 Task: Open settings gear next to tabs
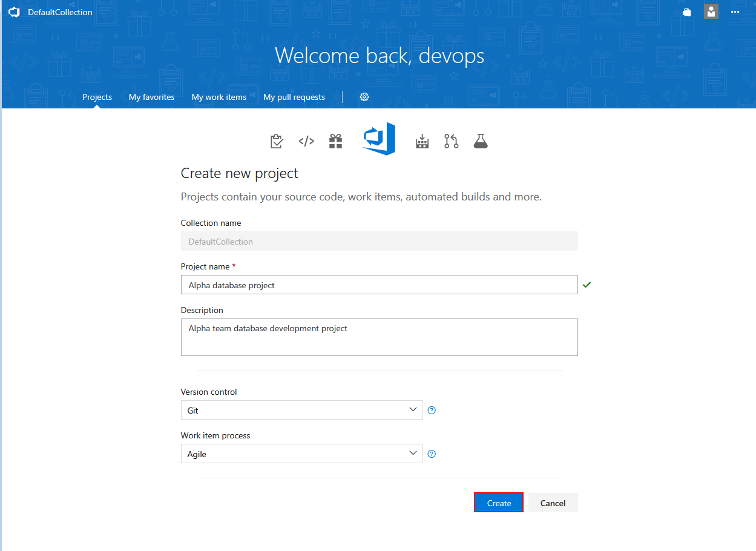(x=364, y=97)
